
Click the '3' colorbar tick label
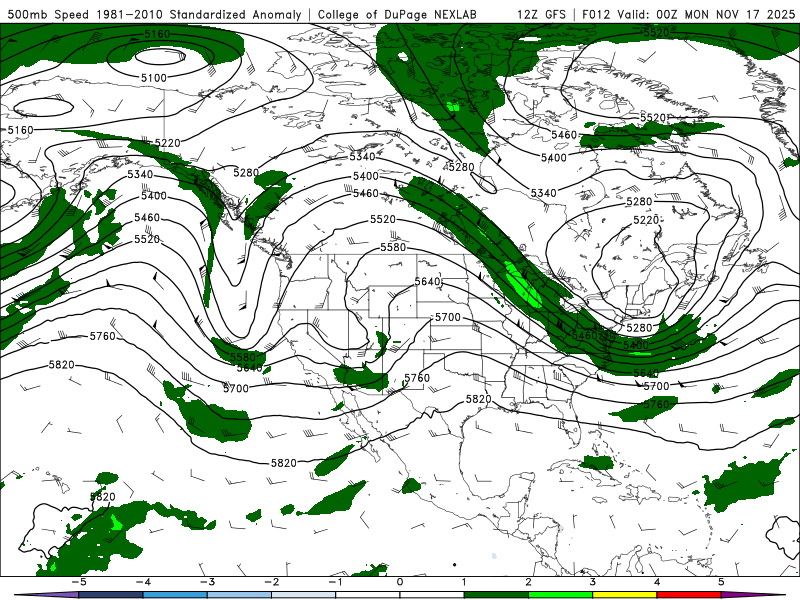(x=593, y=582)
